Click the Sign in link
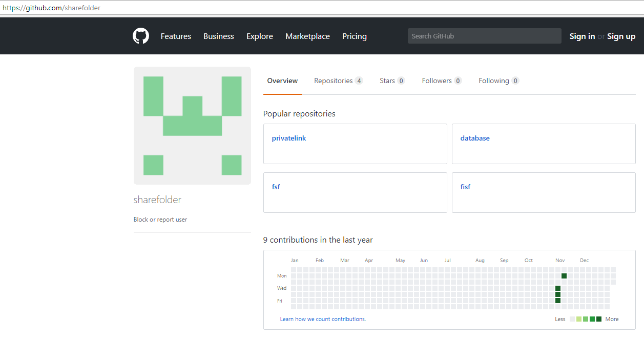644x338 pixels. [x=582, y=36]
